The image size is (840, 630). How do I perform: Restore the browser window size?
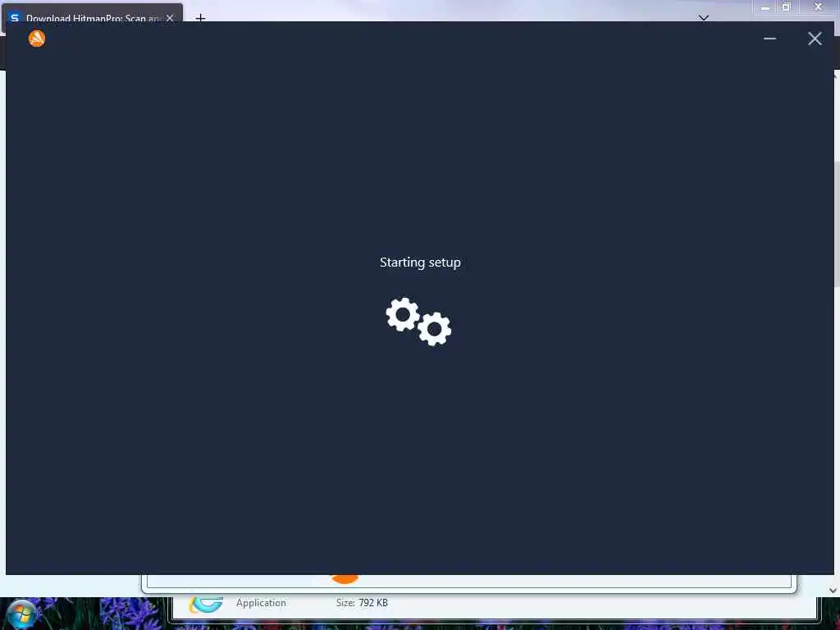click(786, 7)
